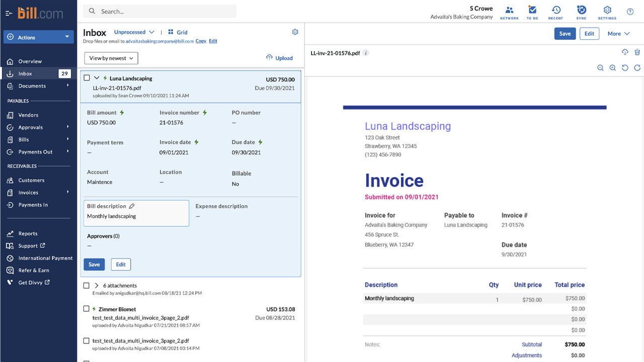Screen dimensions: 644x362
Task: Open the Recent history icon
Action: [556, 12]
